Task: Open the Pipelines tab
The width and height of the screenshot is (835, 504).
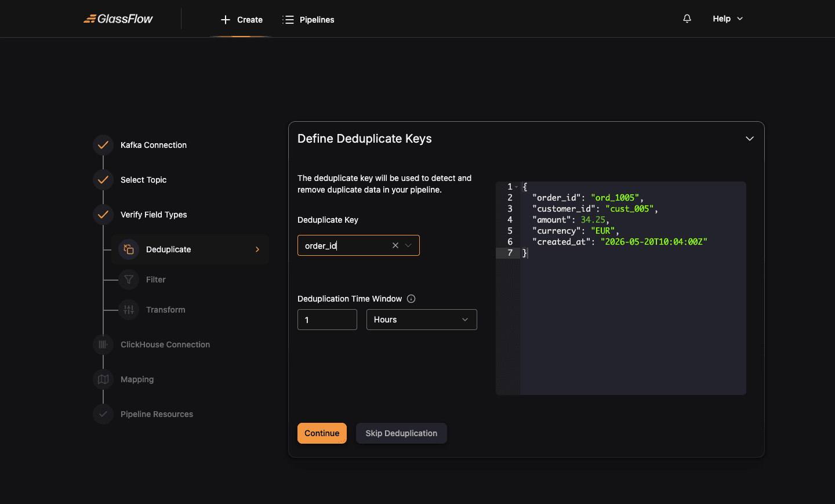Action: tap(308, 20)
